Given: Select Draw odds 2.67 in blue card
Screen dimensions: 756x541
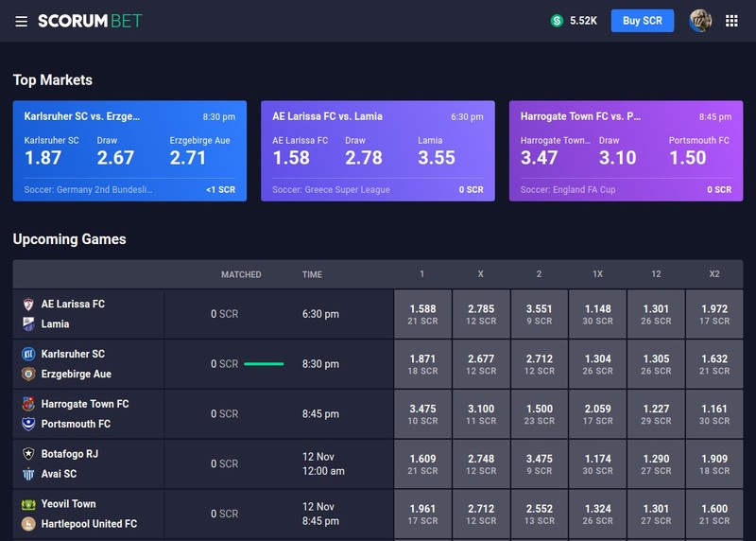Looking at the screenshot, I should (115, 158).
